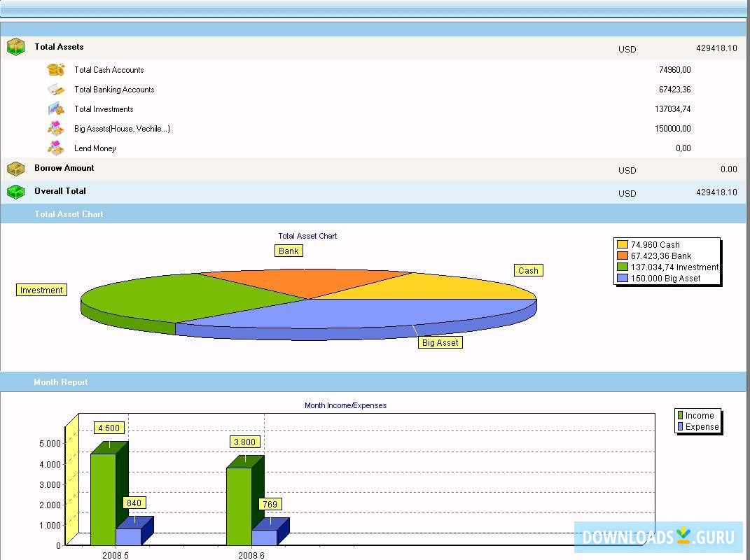Click the Borrow Amount brown box icon
The image size is (750, 560).
point(16,168)
